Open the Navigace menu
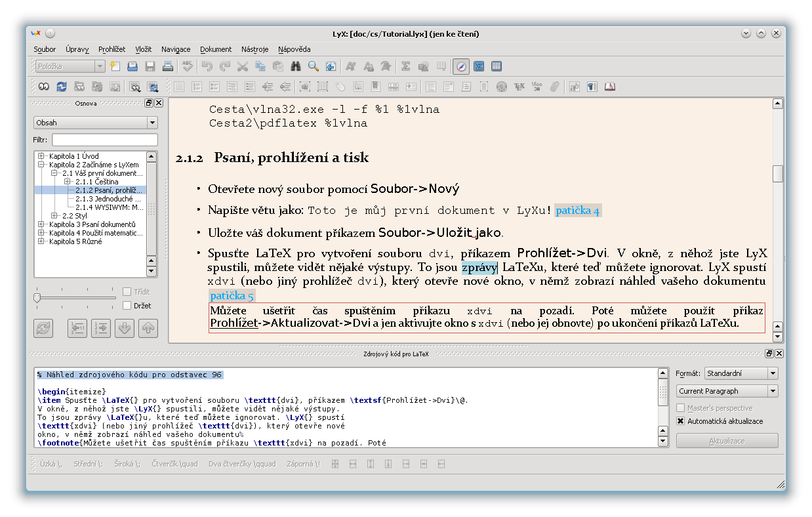The image size is (812, 517). [176, 49]
